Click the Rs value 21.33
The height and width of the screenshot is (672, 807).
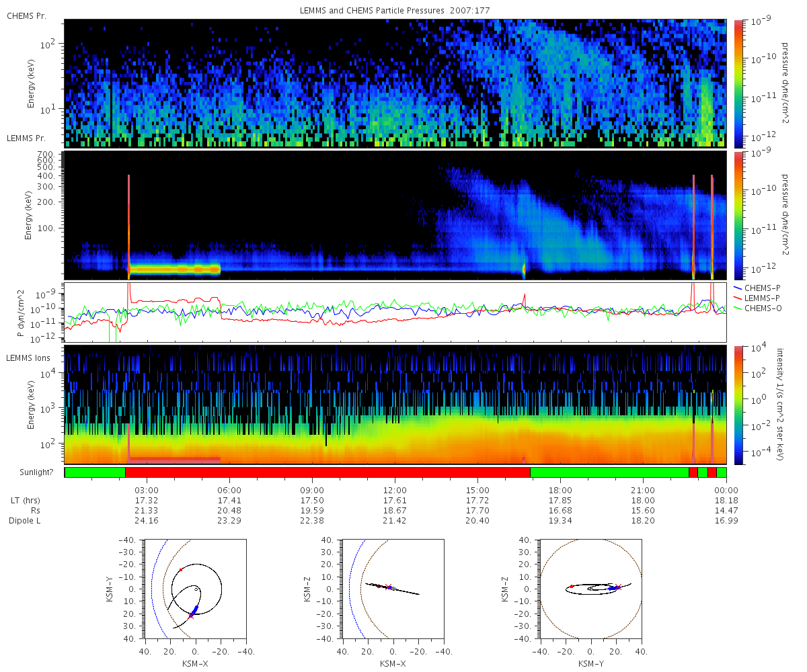point(147,511)
